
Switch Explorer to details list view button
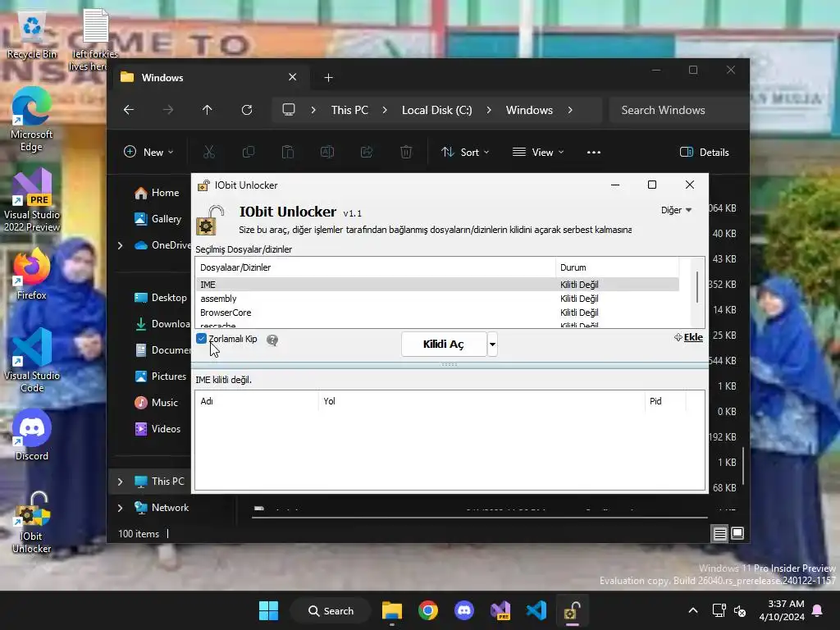click(x=720, y=533)
